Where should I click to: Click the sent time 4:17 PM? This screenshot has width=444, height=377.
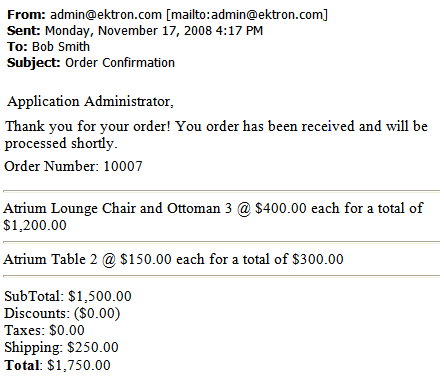click(239, 31)
